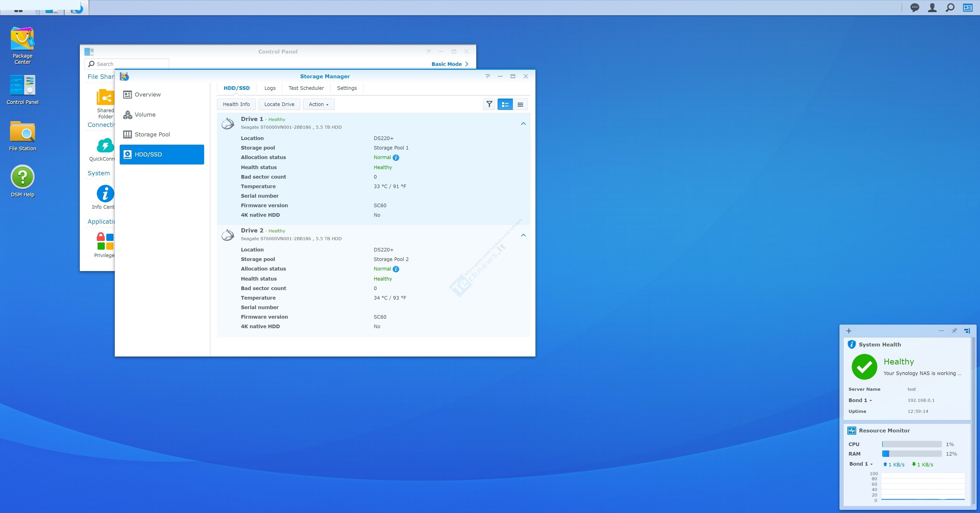Click the Allocation status info icon for Drive 1
The image size is (980, 513).
(x=396, y=158)
